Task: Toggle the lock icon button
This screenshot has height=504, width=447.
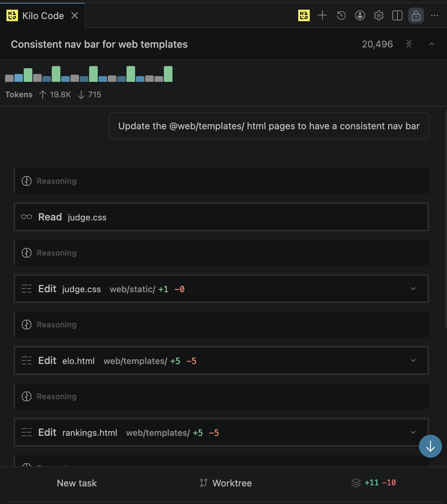Action: (x=416, y=15)
